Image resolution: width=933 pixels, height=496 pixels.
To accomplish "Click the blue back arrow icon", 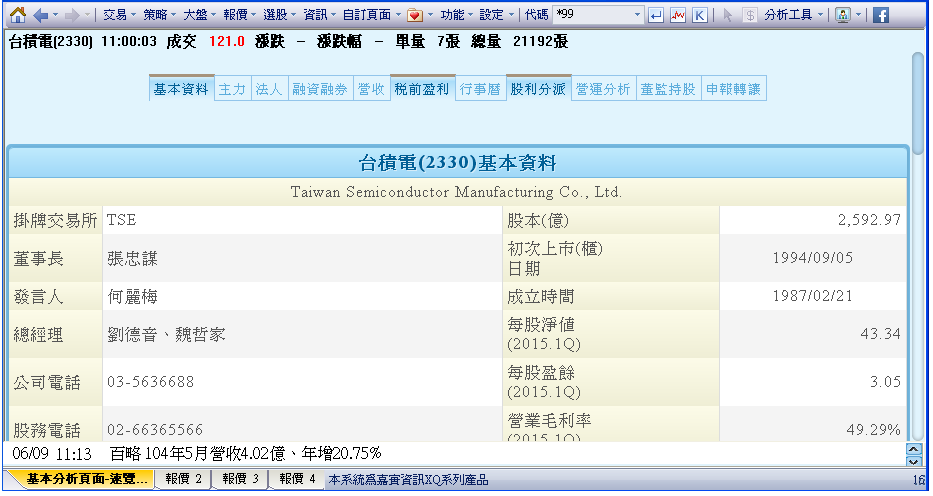I will point(40,15).
